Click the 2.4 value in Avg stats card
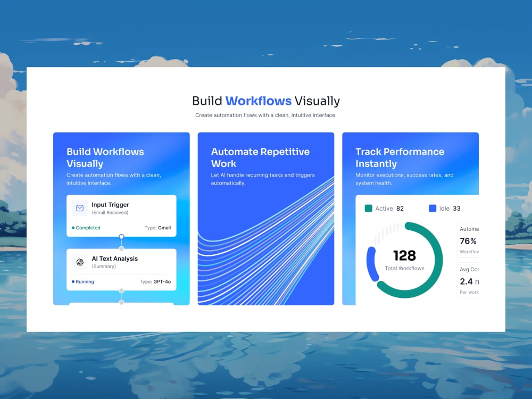 [x=466, y=281]
